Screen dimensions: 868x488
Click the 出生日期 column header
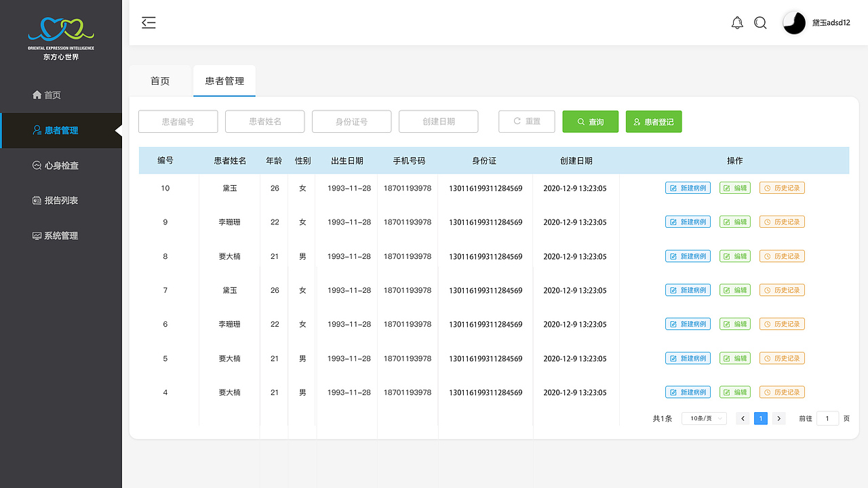(x=347, y=161)
